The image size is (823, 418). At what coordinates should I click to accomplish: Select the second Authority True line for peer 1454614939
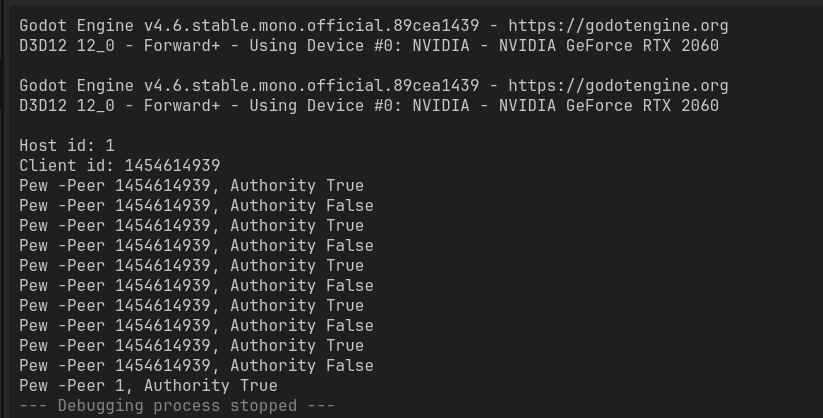point(191,226)
